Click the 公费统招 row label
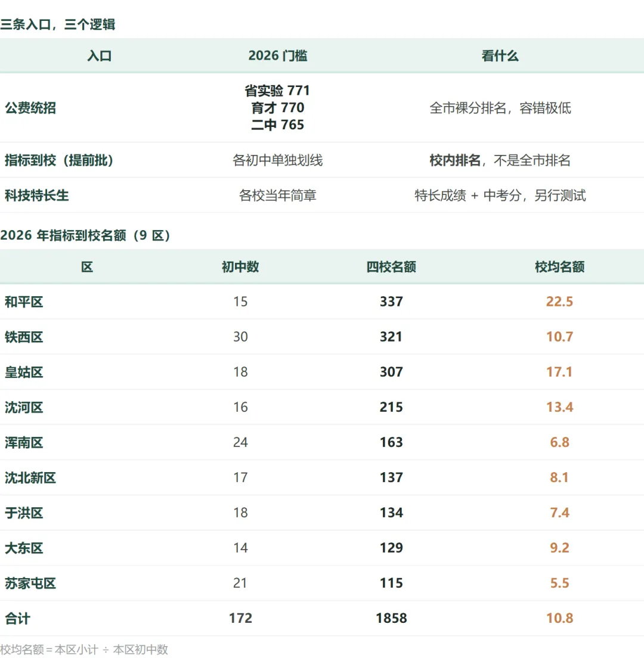Viewport: 644px width, 658px height. 30,108
